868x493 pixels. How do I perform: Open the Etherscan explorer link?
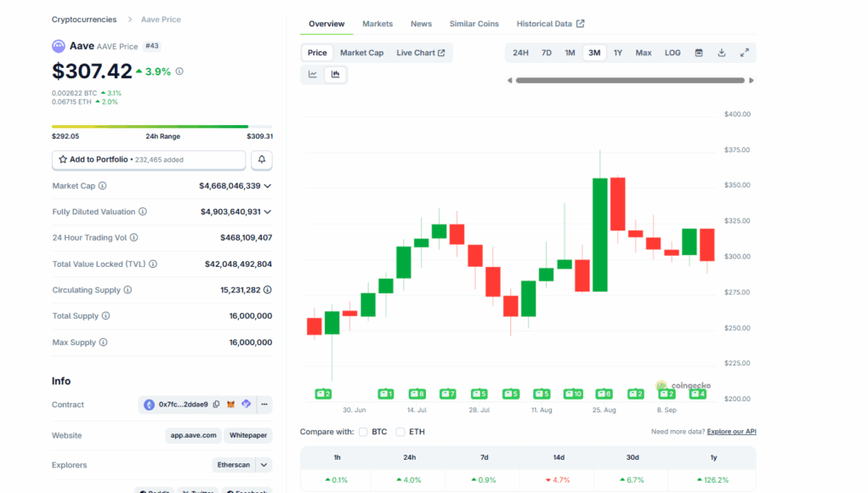coord(234,465)
